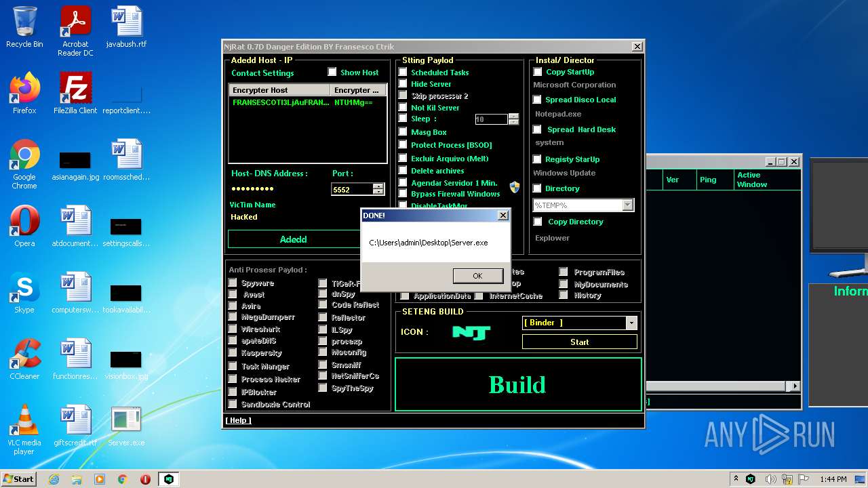Launch Firefox from desktop

coord(24,94)
